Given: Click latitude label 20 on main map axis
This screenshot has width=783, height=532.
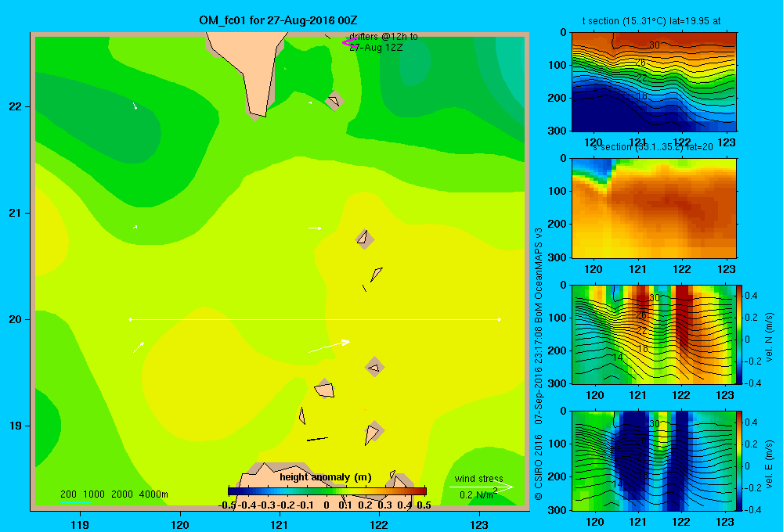Looking at the screenshot, I should click(16, 319).
